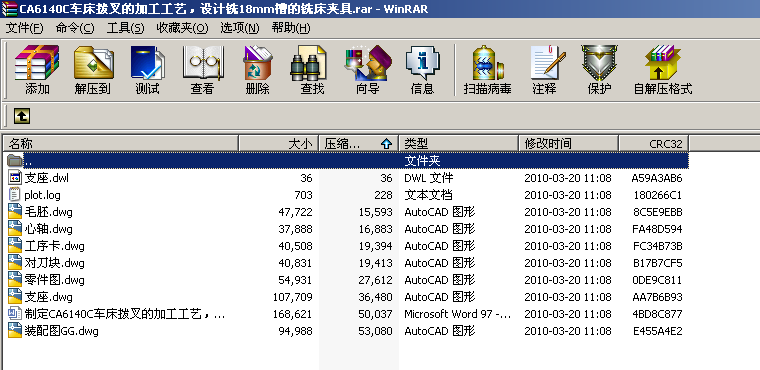The height and width of the screenshot is (370, 760).
Task: Open the 查看 (View) tool
Action: pyautogui.click(x=203, y=63)
